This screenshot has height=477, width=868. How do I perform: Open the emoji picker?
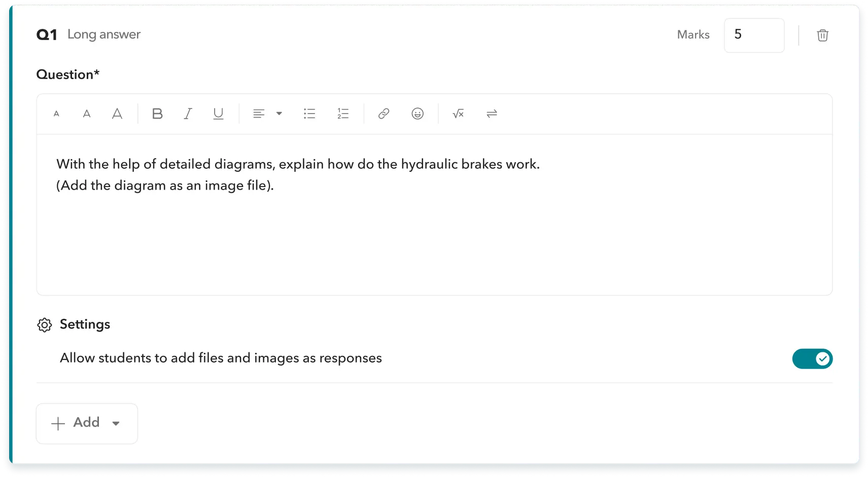point(418,114)
